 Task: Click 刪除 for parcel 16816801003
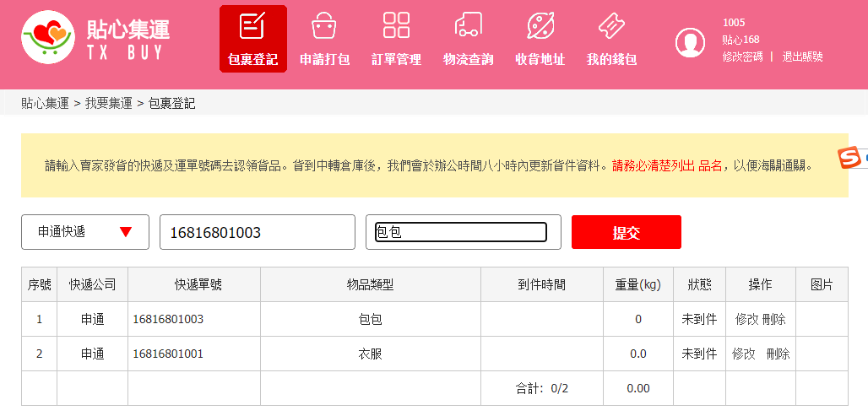tap(774, 319)
